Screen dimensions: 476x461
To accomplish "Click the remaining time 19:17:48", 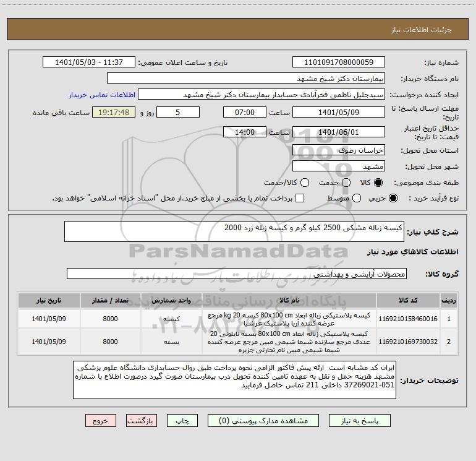I will point(114,113).
